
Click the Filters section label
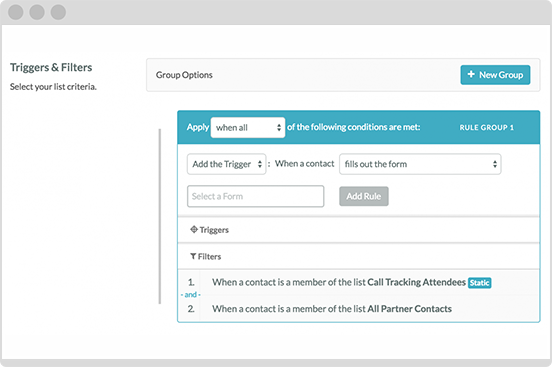209,257
